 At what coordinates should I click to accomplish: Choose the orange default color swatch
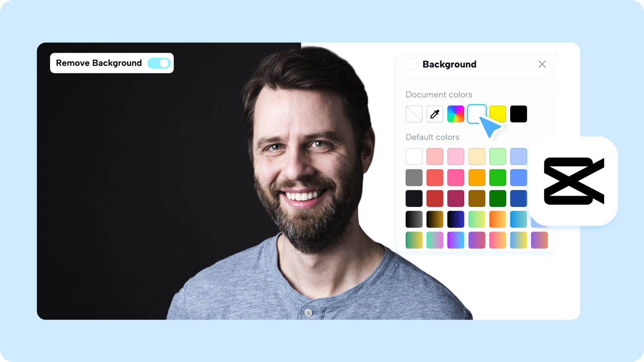(x=477, y=177)
